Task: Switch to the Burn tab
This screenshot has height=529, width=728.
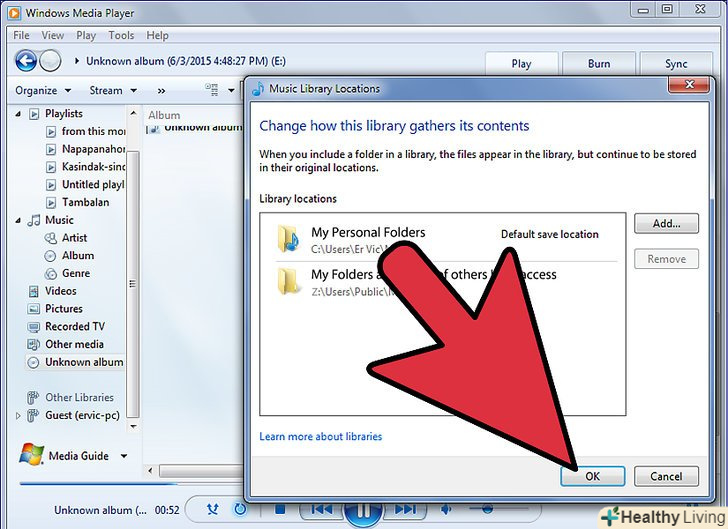Action: pos(599,64)
